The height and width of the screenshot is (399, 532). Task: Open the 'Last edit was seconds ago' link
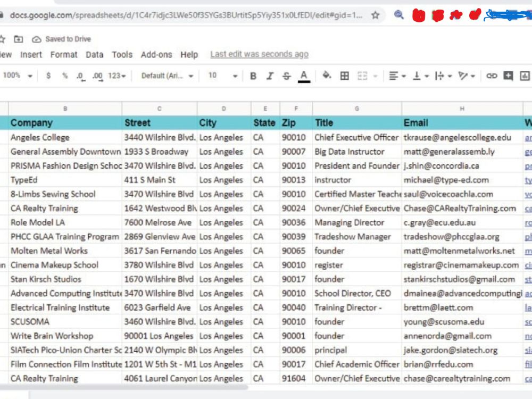[x=259, y=54]
